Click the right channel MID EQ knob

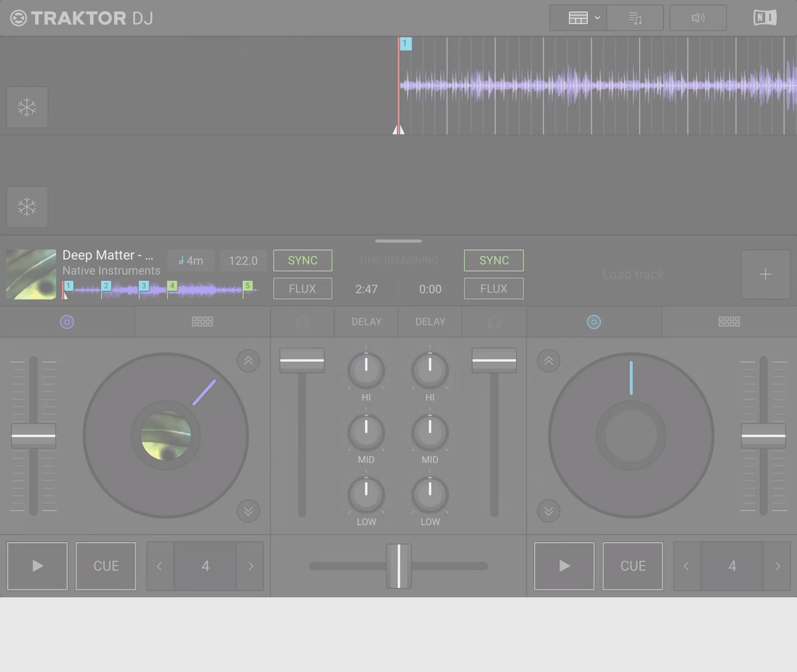(x=430, y=433)
